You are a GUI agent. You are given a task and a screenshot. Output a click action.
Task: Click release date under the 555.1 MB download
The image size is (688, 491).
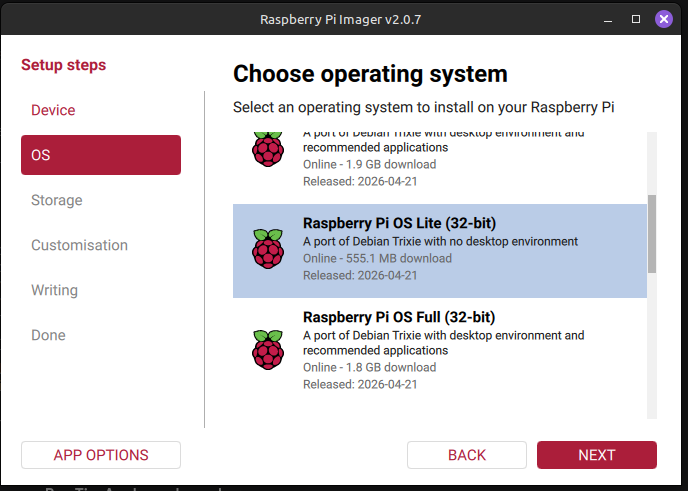tap(360, 276)
